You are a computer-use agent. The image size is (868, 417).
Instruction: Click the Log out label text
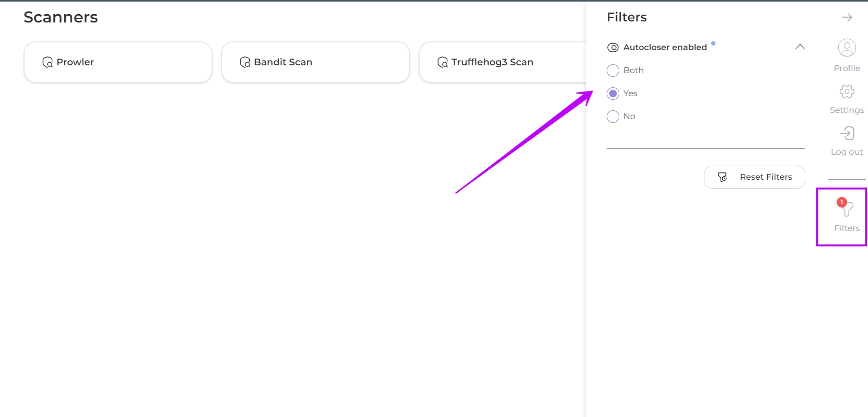[x=847, y=152]
